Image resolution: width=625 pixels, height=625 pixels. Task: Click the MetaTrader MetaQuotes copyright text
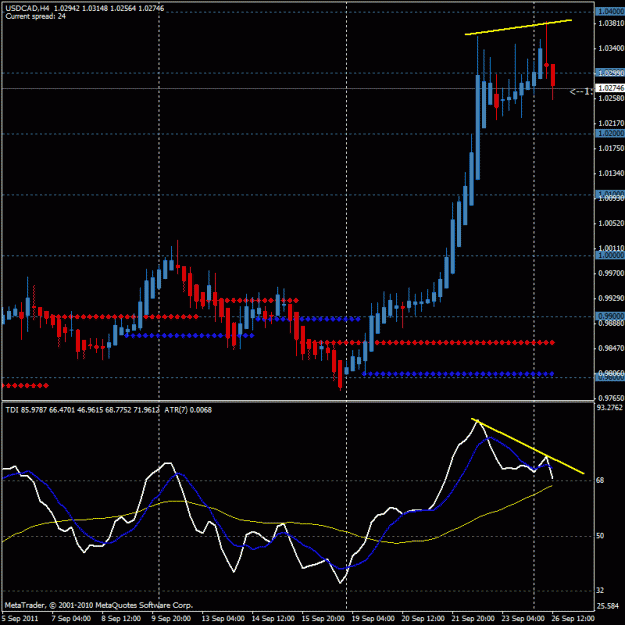point(99,605)
